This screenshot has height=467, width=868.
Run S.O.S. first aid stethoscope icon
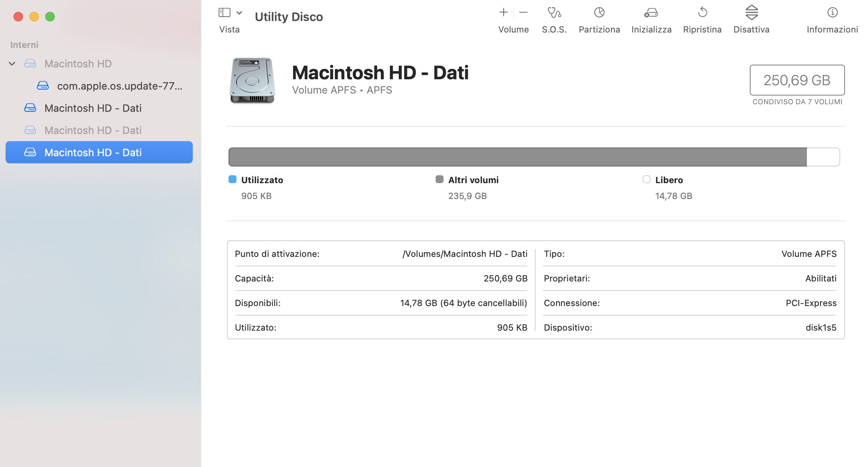pyautogui.click(x=554, y=13)
